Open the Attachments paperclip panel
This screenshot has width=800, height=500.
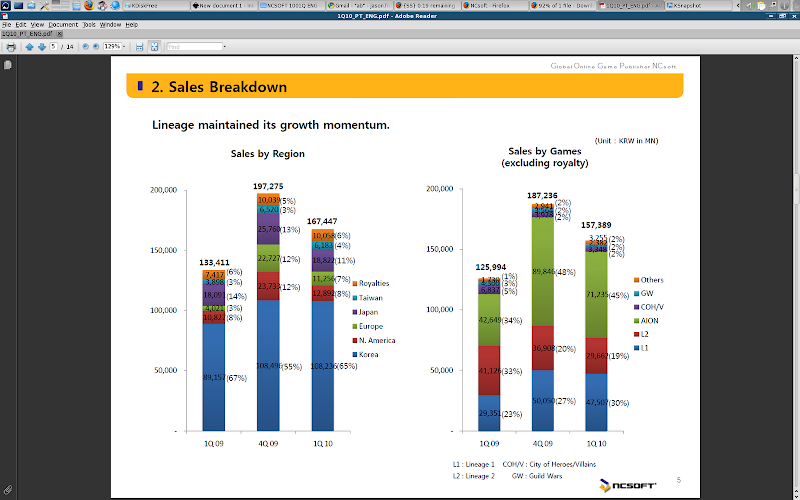coord(8,490)
